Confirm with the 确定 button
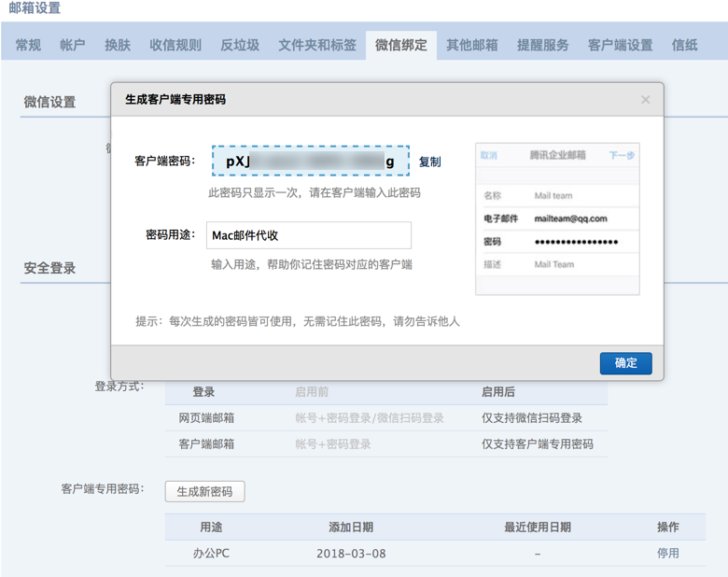Screen dimensions: 728x577 click(626, 363)
